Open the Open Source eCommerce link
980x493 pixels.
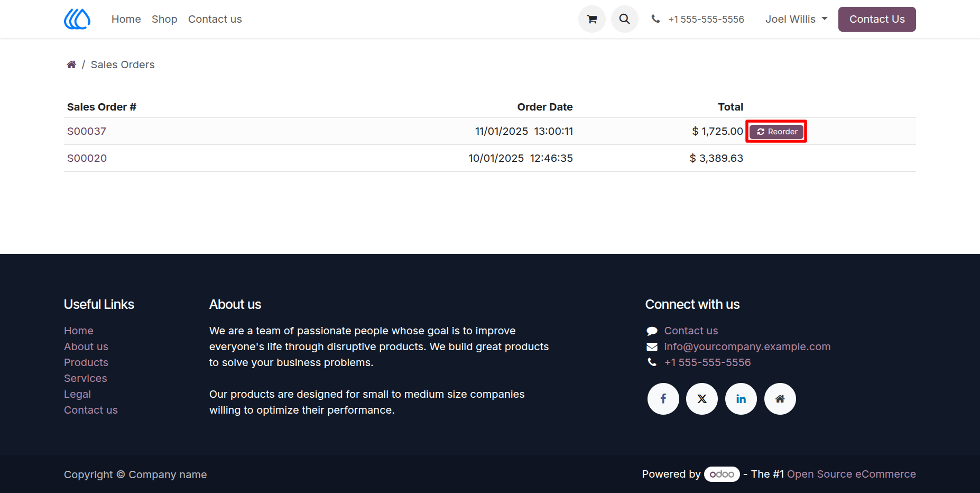(852, 474)
